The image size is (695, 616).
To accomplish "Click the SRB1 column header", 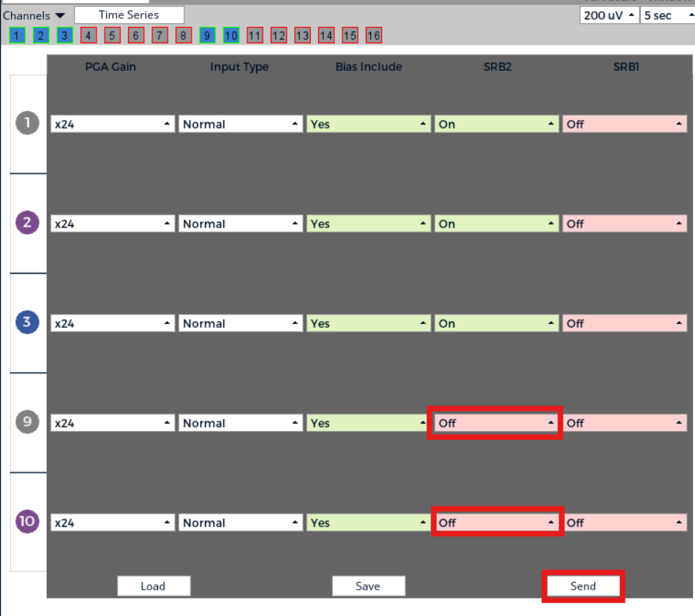I will tap(625, 67).
